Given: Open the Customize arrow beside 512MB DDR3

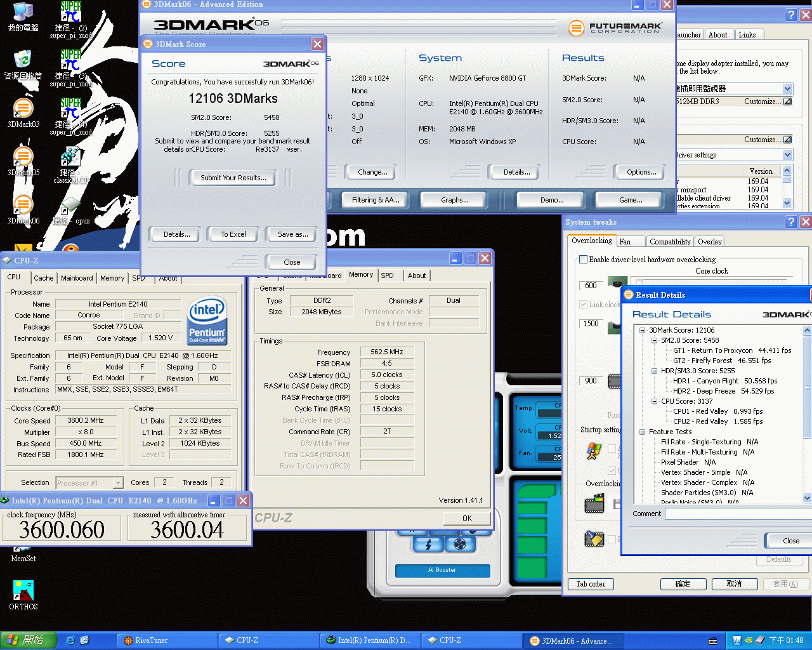Looking at the screenshot, I should [787, 102].
